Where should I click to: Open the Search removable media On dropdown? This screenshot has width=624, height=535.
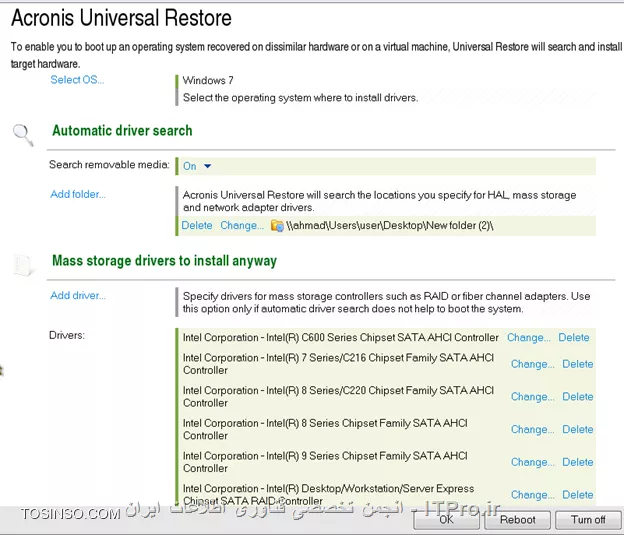coord(197,166)
